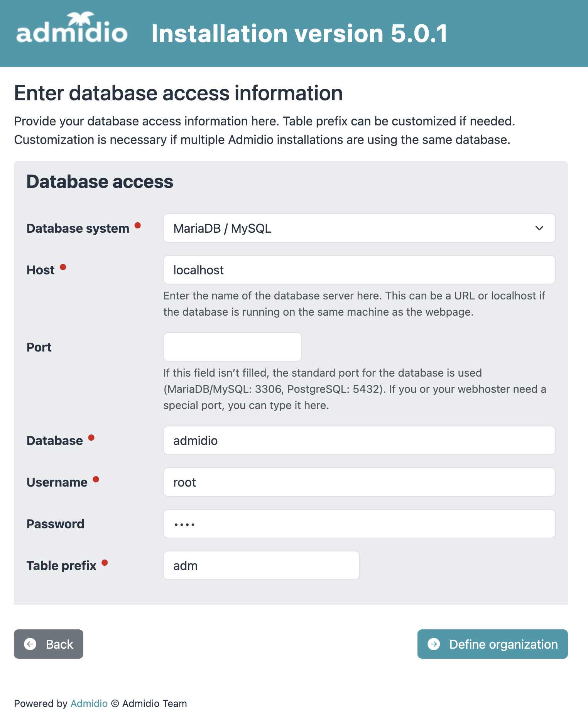
Task: Click the Database system label
Action: (x=78, y=228)
